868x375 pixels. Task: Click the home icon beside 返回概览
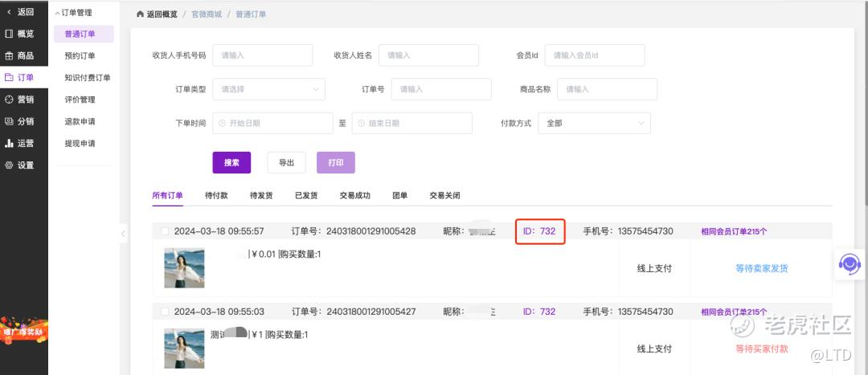[x=140, y=14]
